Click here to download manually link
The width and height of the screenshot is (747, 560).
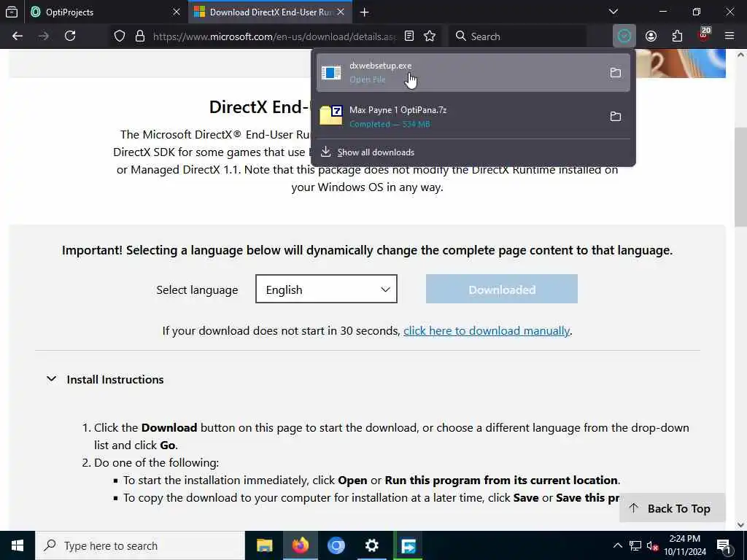point(487,331)
